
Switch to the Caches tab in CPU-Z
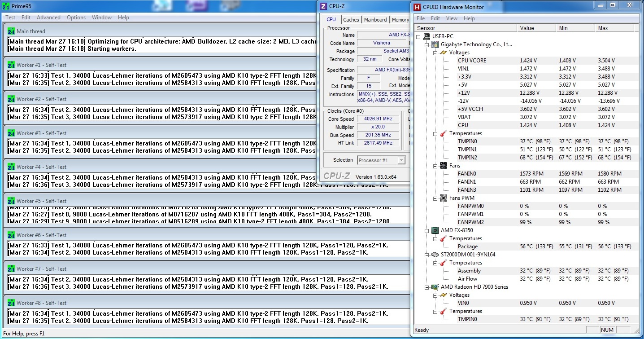(351, 20)
